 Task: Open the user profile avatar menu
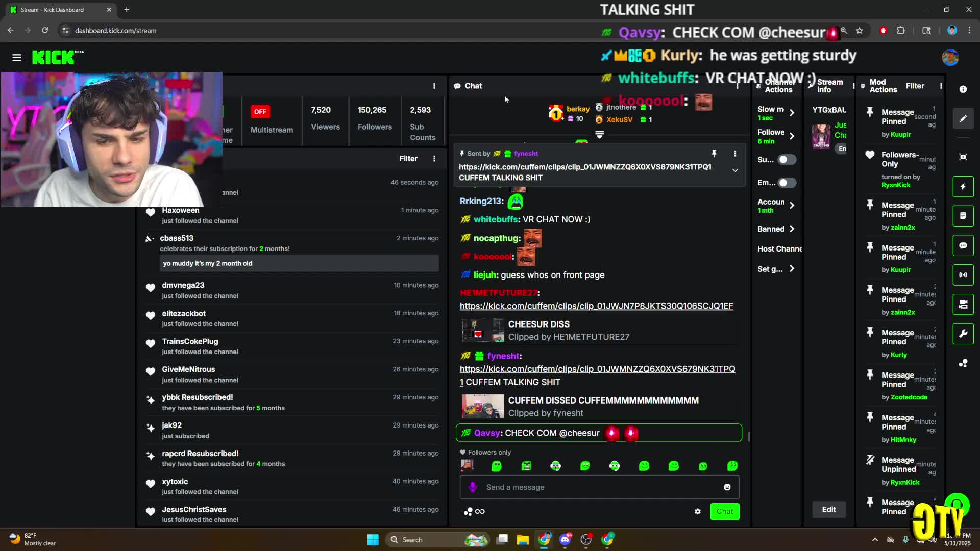coord(950,58)
